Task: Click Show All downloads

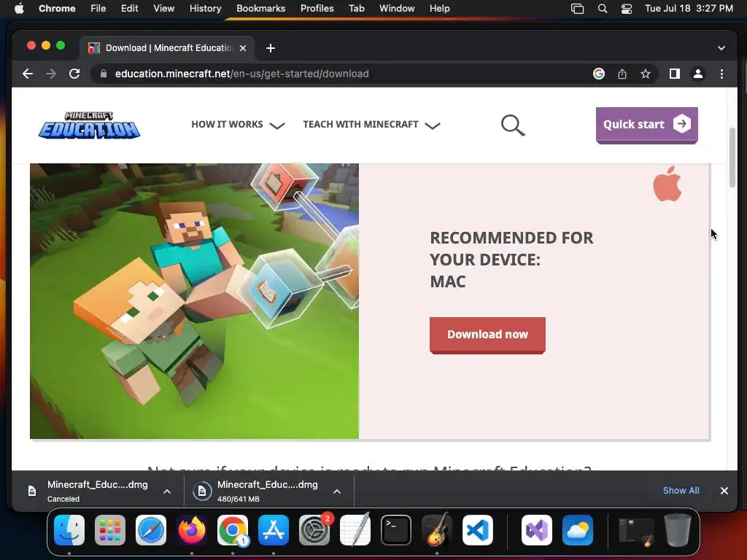Action: (681, 491)
